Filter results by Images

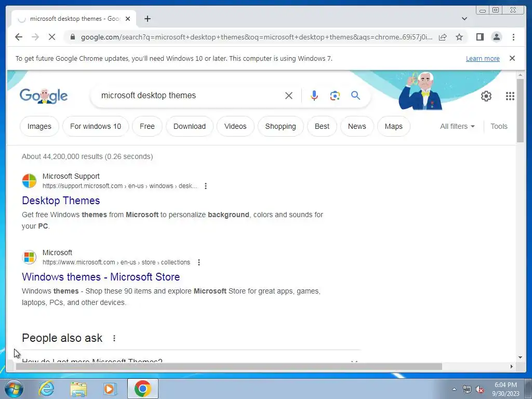39,126
